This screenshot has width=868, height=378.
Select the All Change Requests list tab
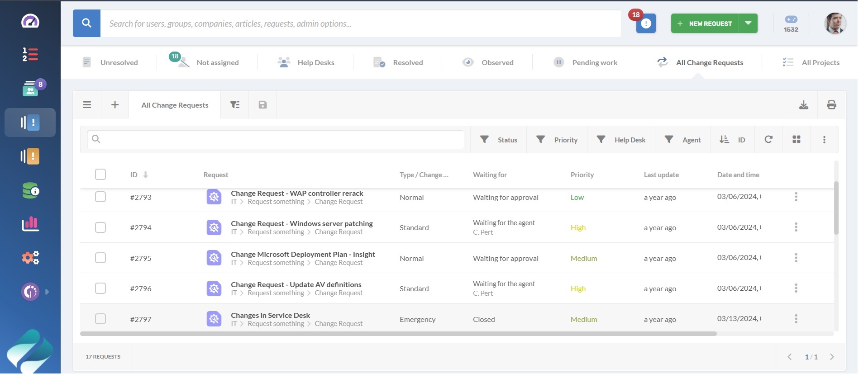pos(175,105)
